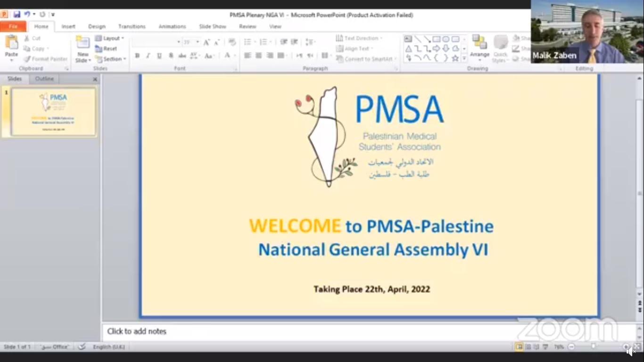This screenshot has width=644, height=362.
Task: Toggle Bold formatting
Action: pyautogui.click(x=137, y=56)
